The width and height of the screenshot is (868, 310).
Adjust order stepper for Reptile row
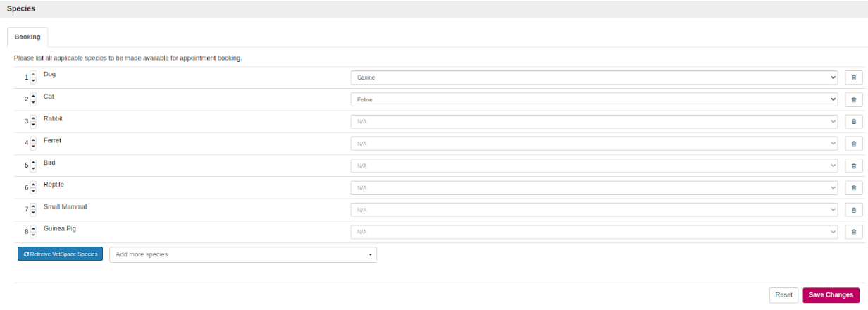(33, 188)
